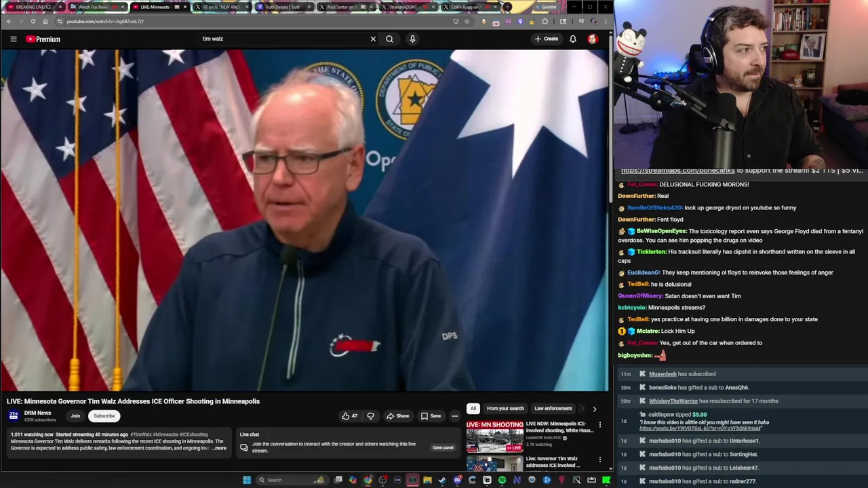The width and height of the screenshot is (868, 488).
Task: Open YouTube hamburger guide menu
Action: 14,39
